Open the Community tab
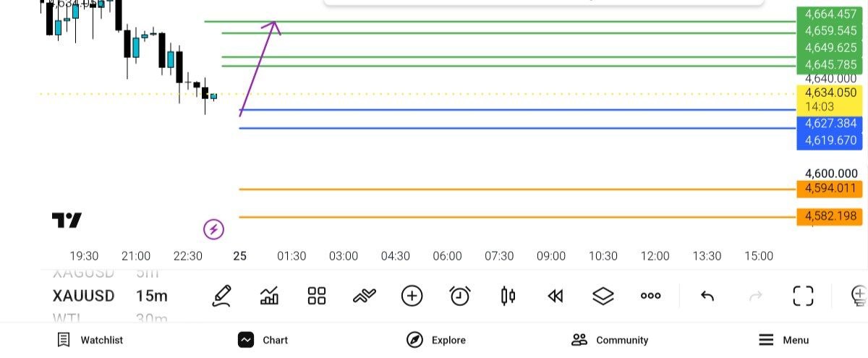This screenshot has height=358, width=868. (610, 340)
